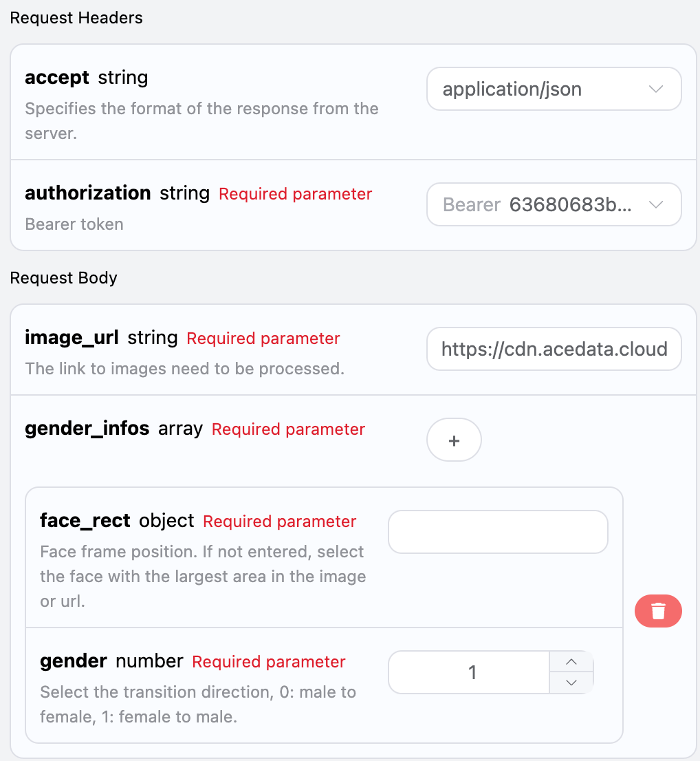Expand the accept dropdown chevron
Screen dimensions: 700x761
(656, 89)
